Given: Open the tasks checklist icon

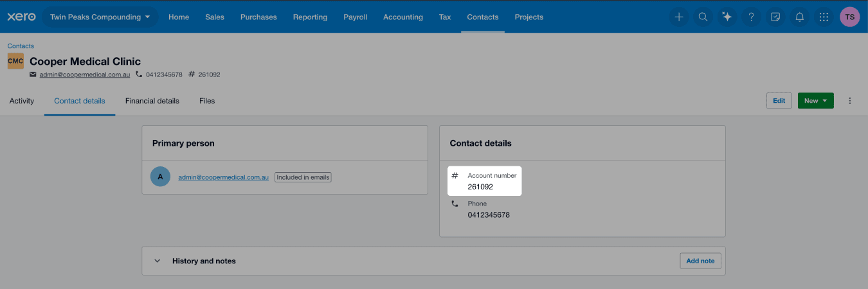Looking at the screenshot, I should point(775,17).
